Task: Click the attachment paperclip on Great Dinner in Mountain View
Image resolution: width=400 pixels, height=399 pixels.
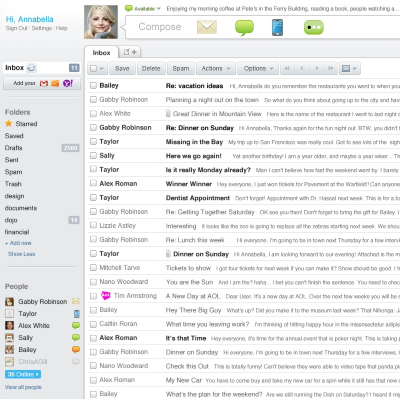Action: 168,114
